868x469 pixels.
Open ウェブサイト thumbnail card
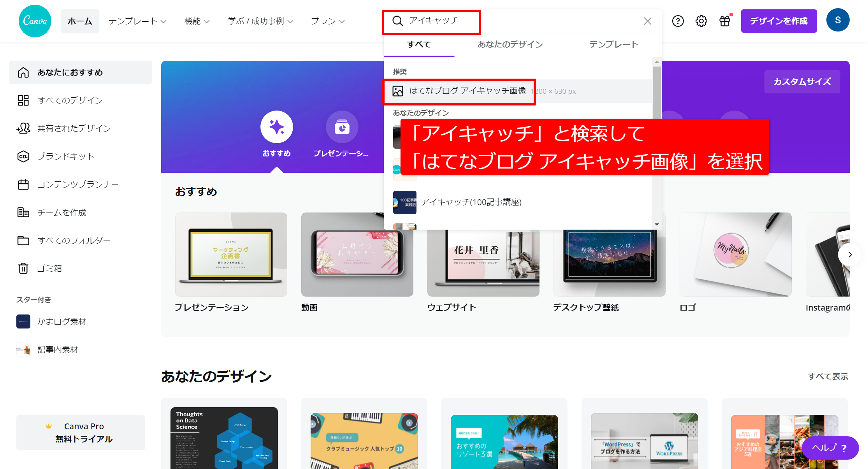[x=483, y=263]
